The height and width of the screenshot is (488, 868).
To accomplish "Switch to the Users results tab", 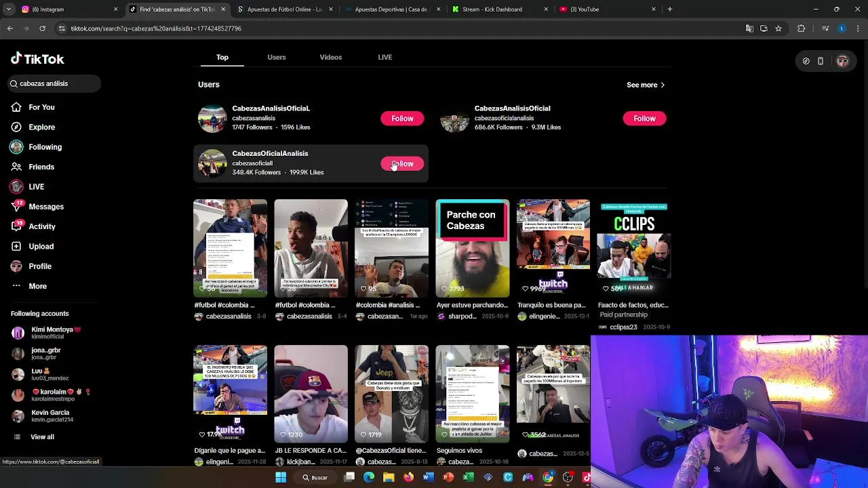I will tap(277, 57).
